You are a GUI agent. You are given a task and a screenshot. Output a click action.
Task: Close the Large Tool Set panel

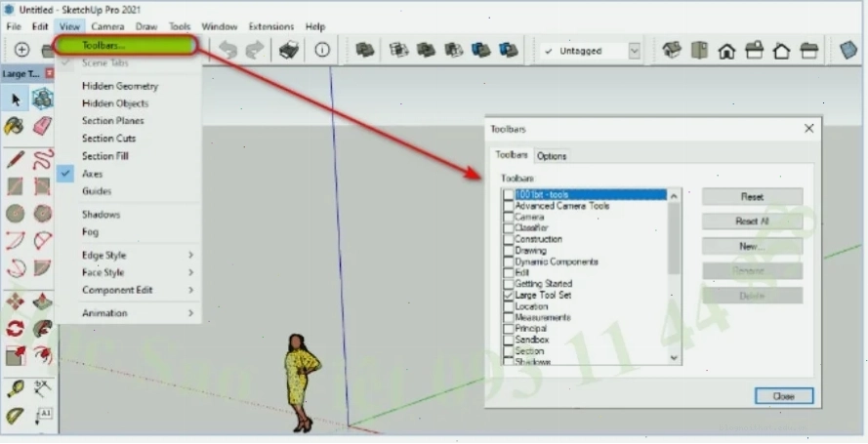(x=49, y=73)
